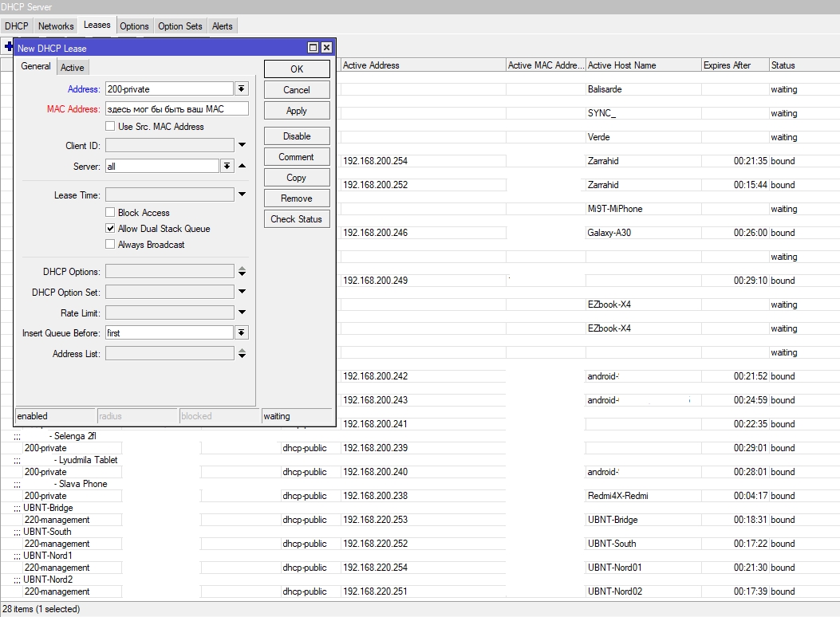Maximize the New DHCP Lease dialog
Image resolution: width=840 pixels, height=617 pixels.
314,48
